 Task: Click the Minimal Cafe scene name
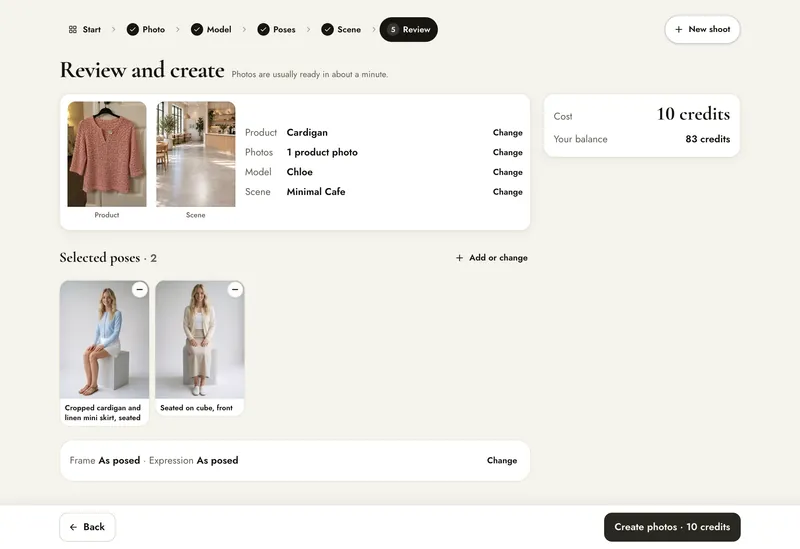point(316,192)
